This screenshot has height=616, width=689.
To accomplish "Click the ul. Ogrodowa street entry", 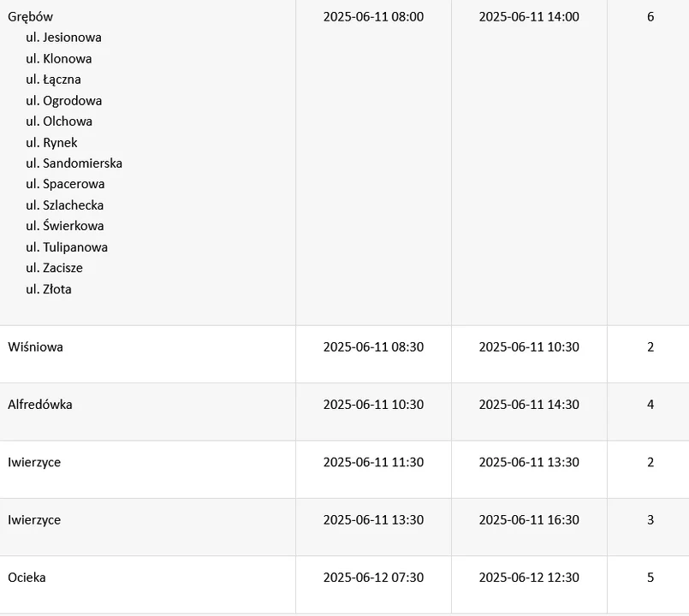I will pos(63,101).
